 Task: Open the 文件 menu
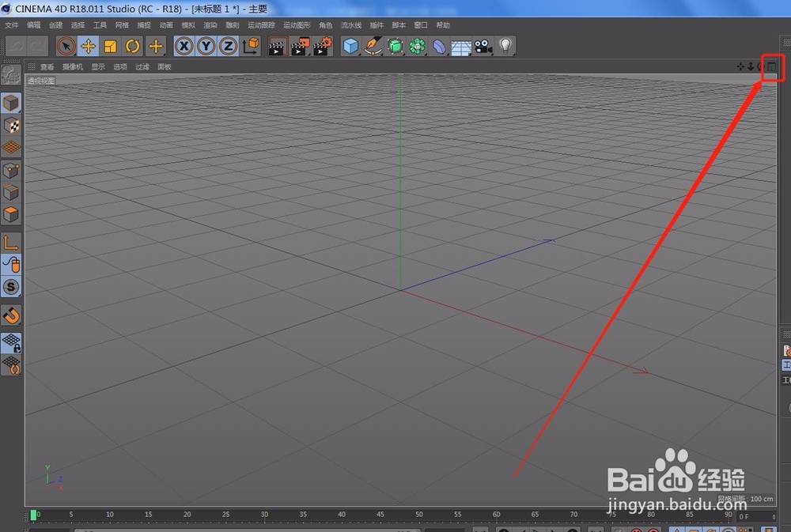click(x=12, y=25)
